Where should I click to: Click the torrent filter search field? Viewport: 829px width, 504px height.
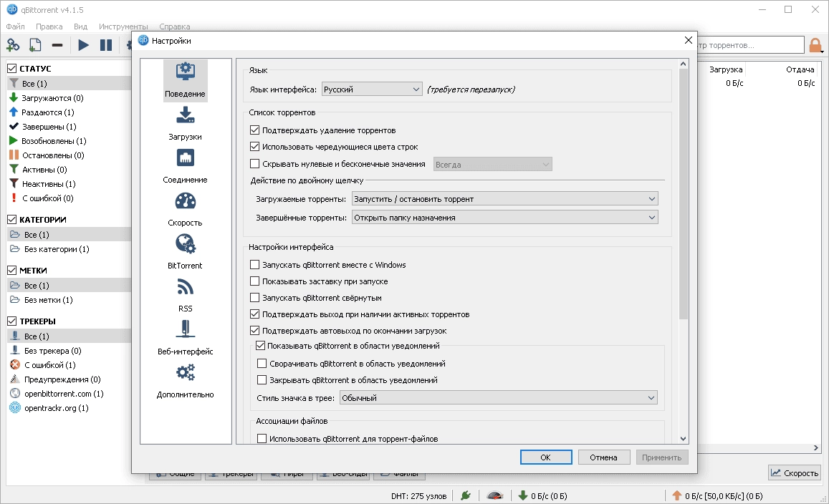click(751, 45)
